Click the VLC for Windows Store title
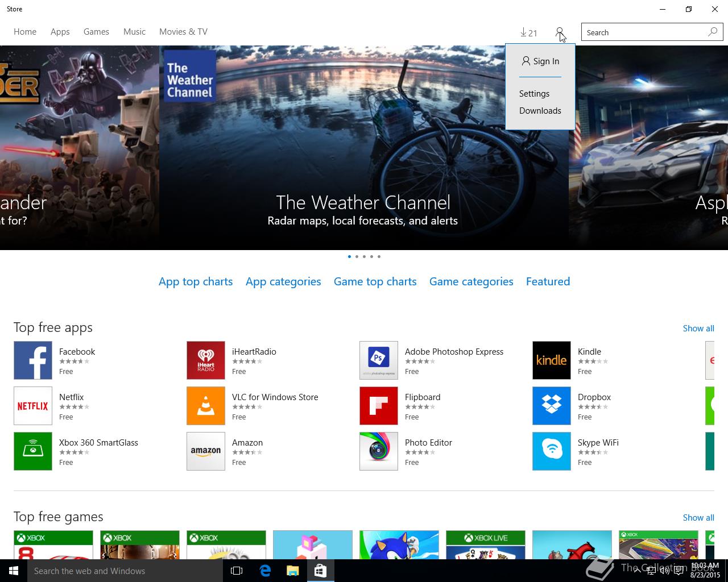The height and width of the screenshot is (582, 728). point(275,397)
